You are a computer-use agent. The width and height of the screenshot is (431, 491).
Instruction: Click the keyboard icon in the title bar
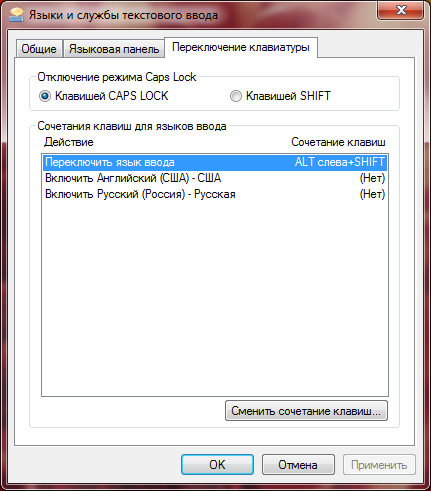[16, 15]
